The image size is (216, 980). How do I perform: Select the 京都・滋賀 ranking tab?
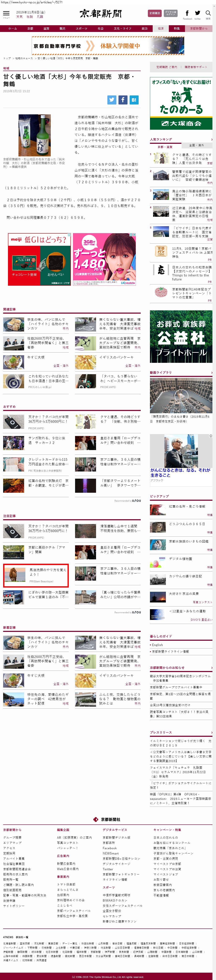pyautogui.click(x=165, y=147)
